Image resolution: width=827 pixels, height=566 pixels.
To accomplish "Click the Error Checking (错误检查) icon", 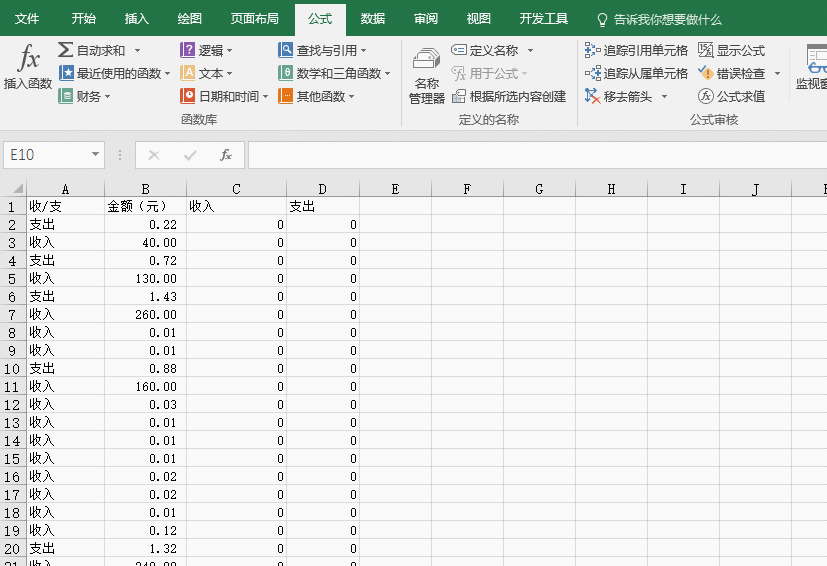I will [x=706, y=73].
